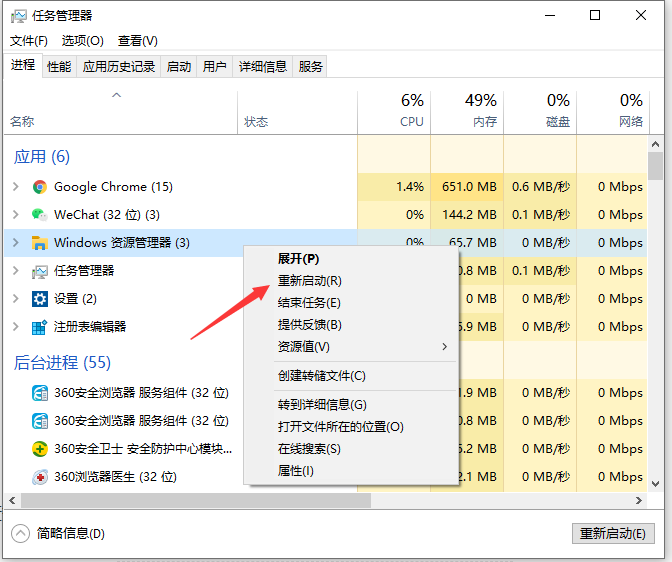
Task: Click the 360安全卫士 安全防护中心 icon
Action: (x=40, y=449)
